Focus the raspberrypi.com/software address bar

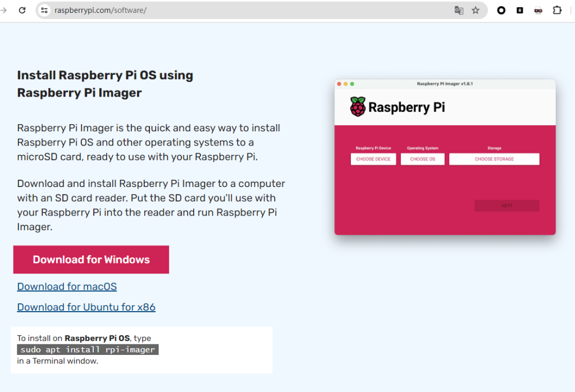click(225, 10)
